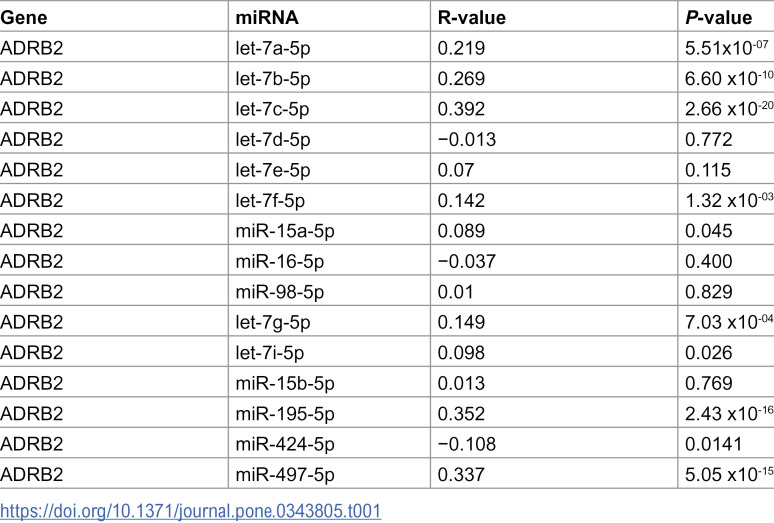
Task: Open the doi.org journal.pone.0343805.t001 link
Action: coord(191,511)
